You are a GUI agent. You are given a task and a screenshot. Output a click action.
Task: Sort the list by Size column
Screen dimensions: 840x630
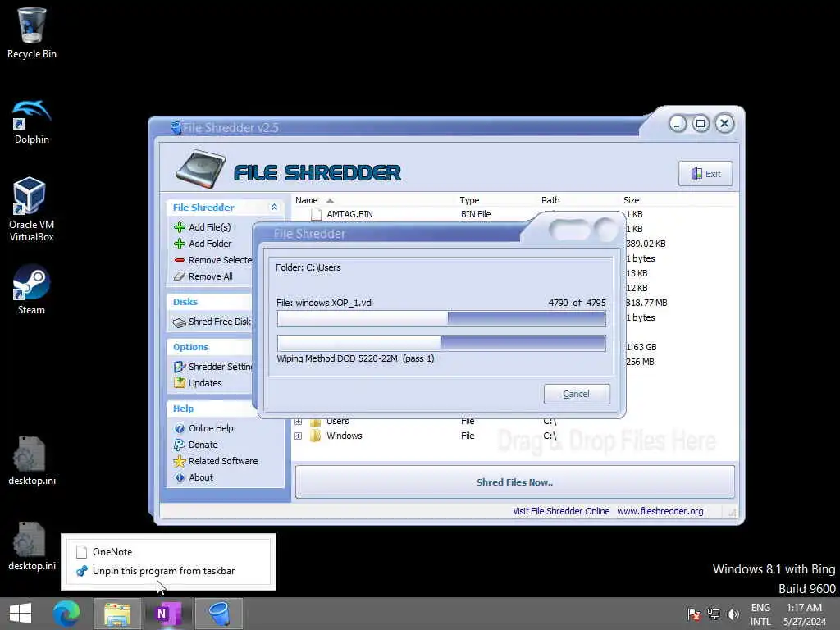pos(631,200)
